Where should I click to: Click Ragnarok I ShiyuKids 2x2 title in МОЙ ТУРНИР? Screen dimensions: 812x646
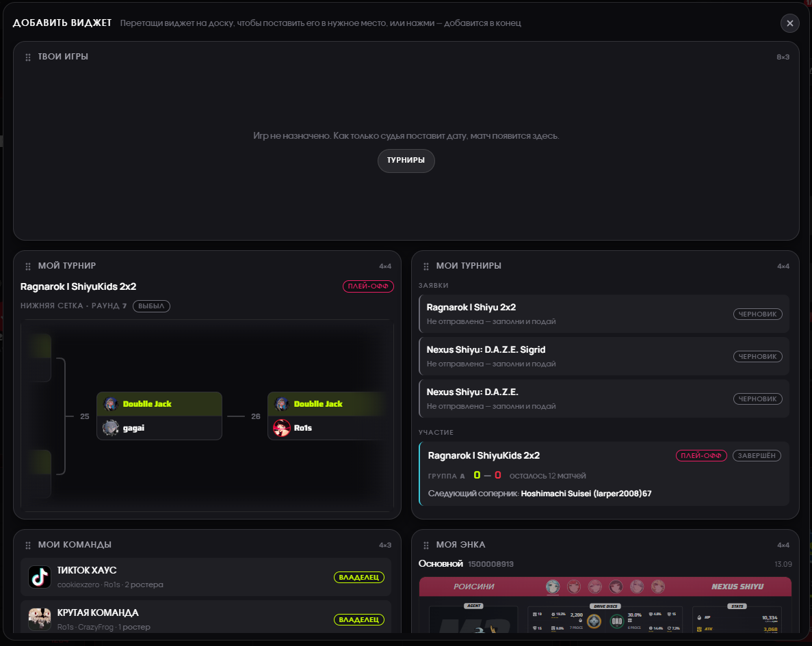(x=78, y=286)
